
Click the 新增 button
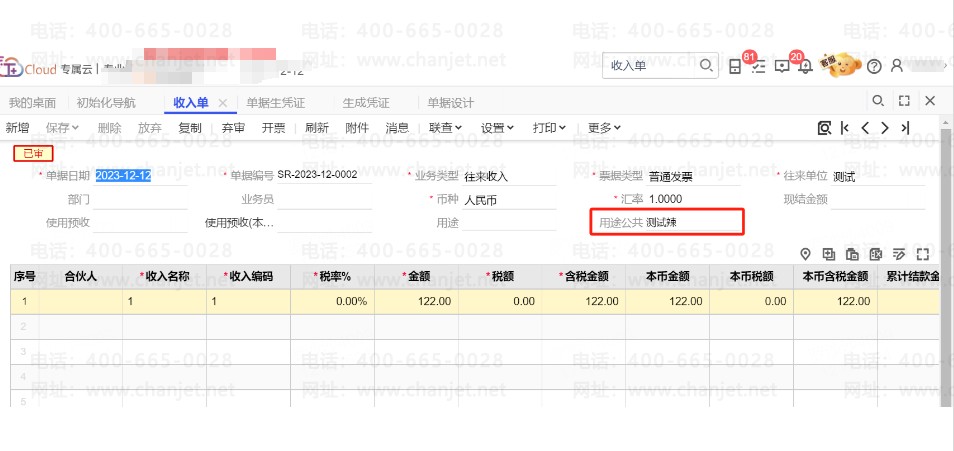click(17, 128)
